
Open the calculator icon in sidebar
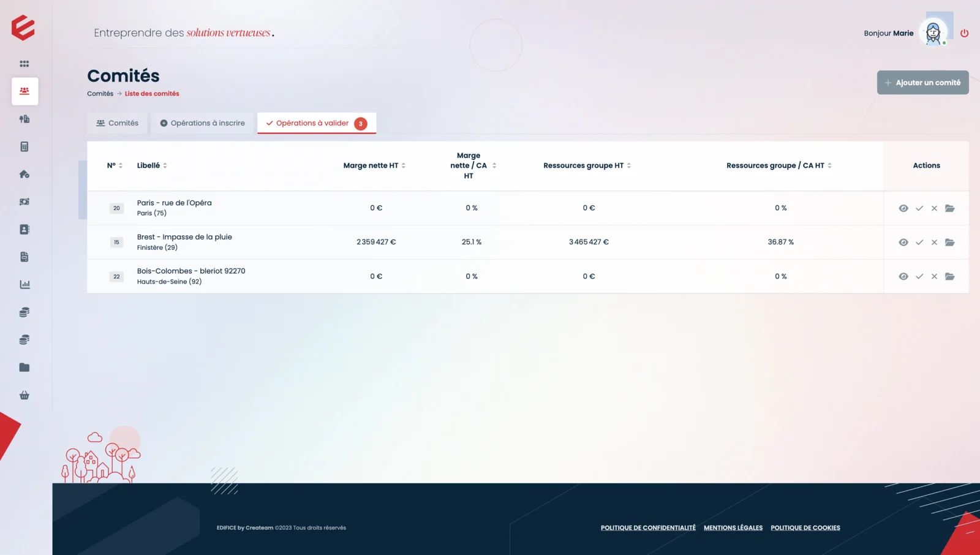point(24,146)
